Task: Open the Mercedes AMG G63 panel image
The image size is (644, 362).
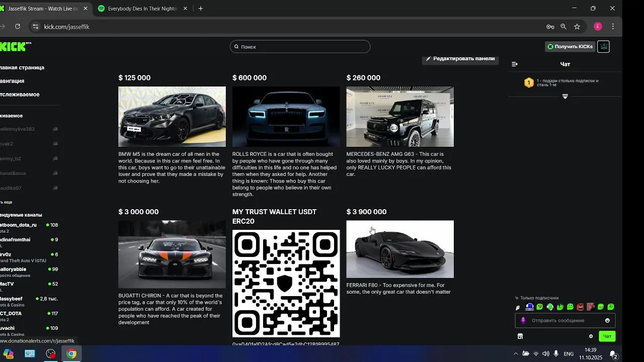Action: [400, 117]
